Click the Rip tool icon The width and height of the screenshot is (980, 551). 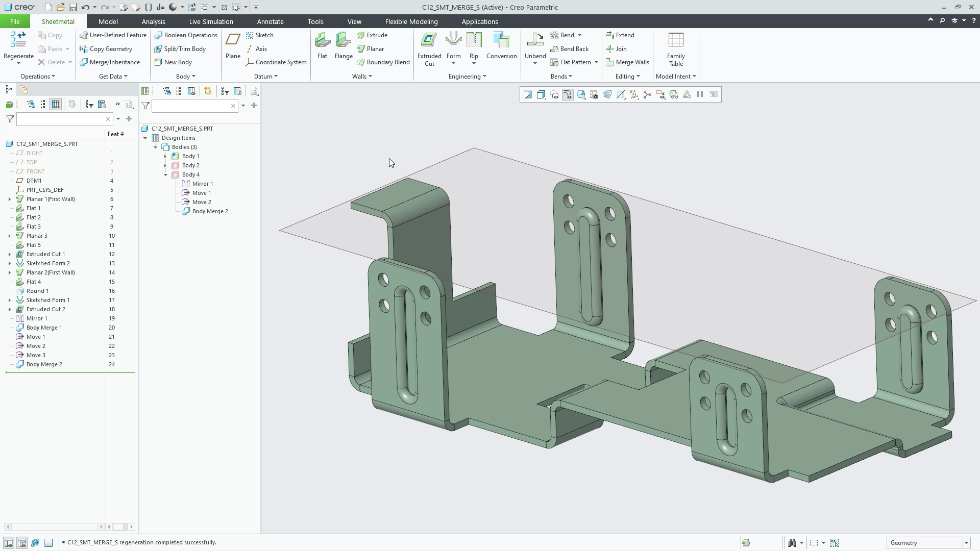pos(474,40)
